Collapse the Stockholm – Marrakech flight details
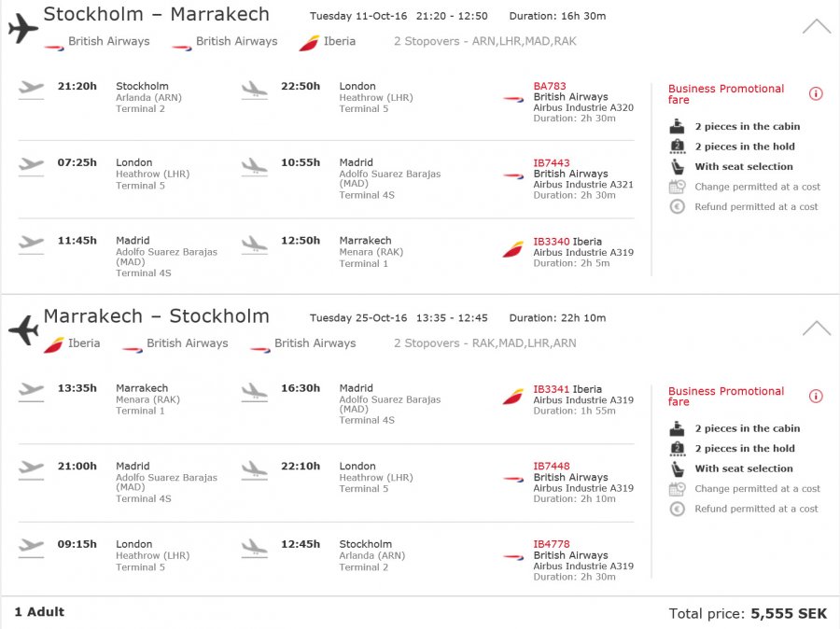The width and height of the screenshot is (840, 629). tap(817, 26)
